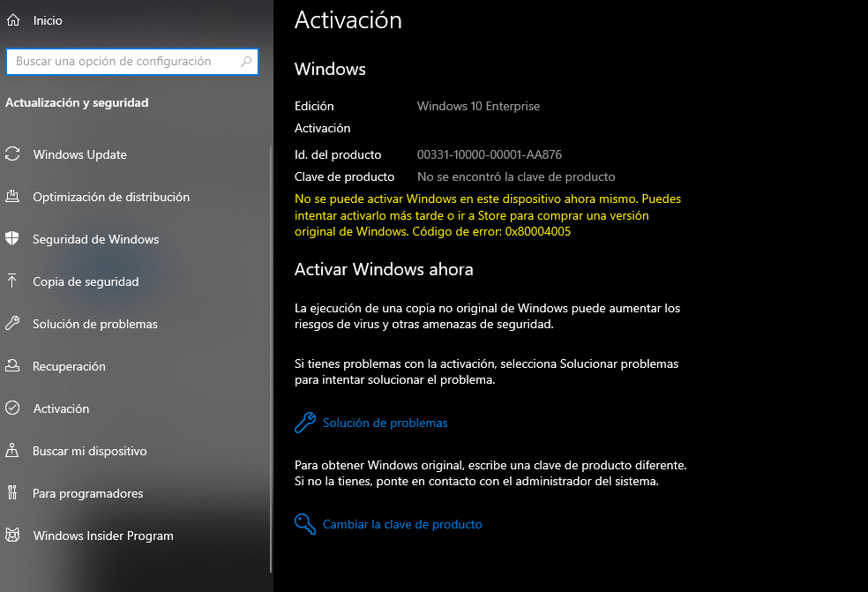Click the Seguridad de Windows shield icon

[x=12, y=239]
